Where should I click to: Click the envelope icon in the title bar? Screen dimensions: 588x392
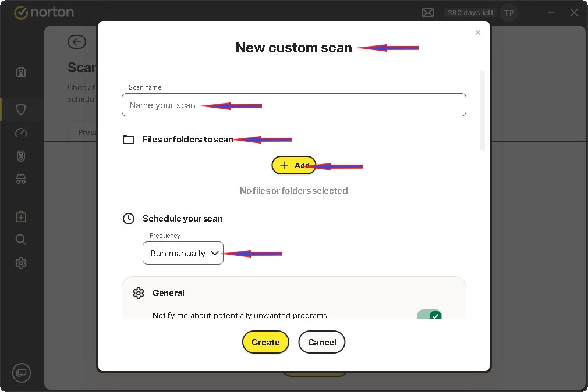coord(428,12)
